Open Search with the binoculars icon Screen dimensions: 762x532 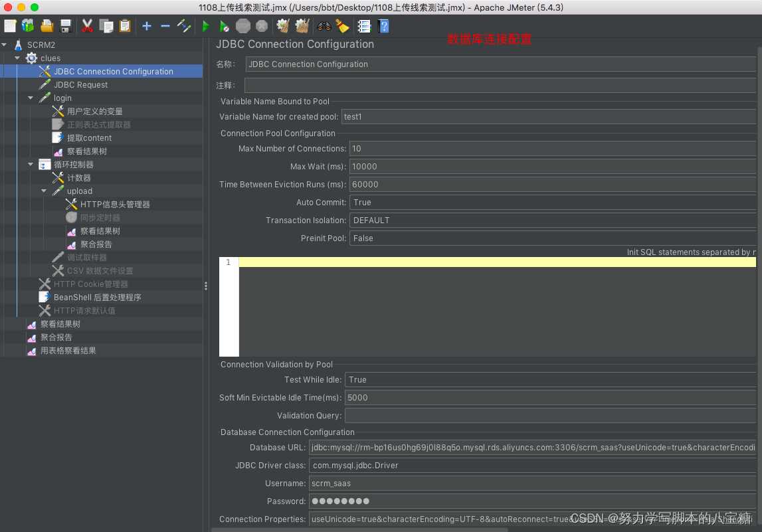(x=324, y=27)
